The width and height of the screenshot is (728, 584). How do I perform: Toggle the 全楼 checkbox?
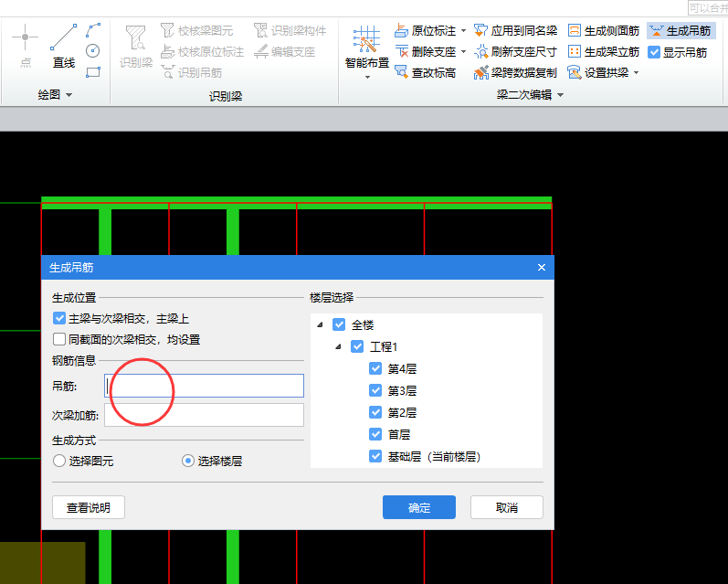339,324
